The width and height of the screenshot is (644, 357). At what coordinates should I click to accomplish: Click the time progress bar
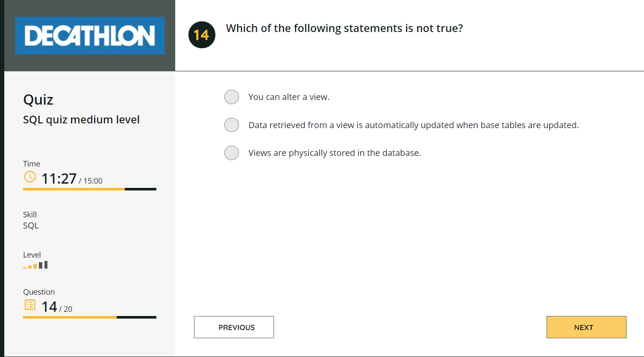[90, 189]
